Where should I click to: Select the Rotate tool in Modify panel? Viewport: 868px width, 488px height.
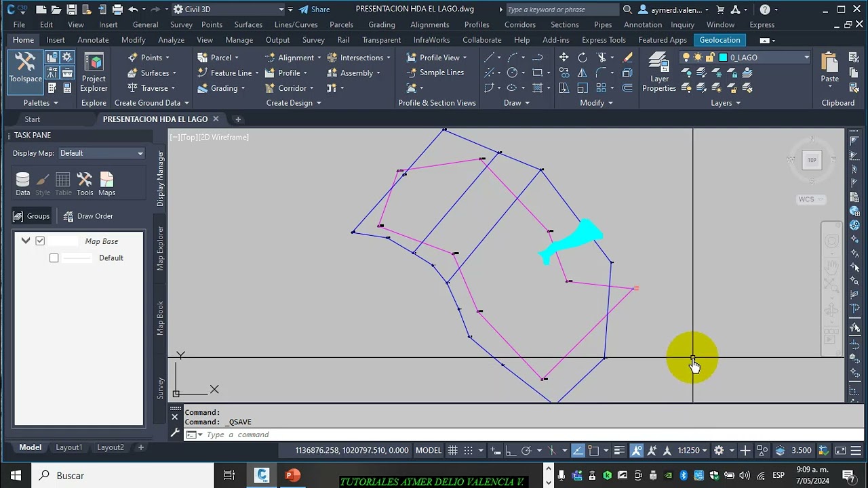583,58
